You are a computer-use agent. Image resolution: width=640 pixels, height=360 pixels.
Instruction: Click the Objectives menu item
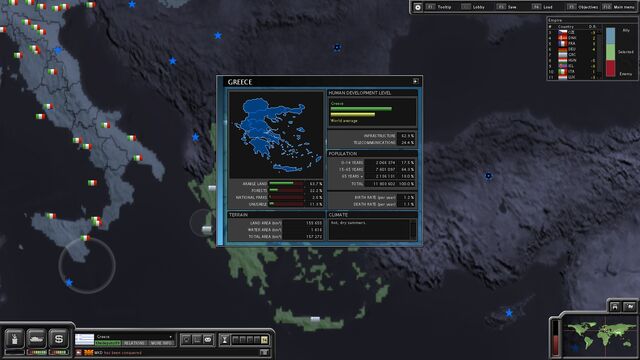click(x=588, y=7)
